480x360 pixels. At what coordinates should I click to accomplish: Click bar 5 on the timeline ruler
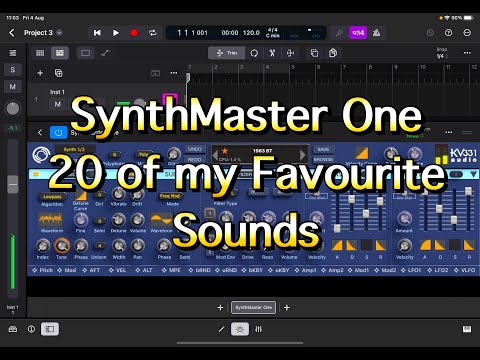(x=293, y=67)
